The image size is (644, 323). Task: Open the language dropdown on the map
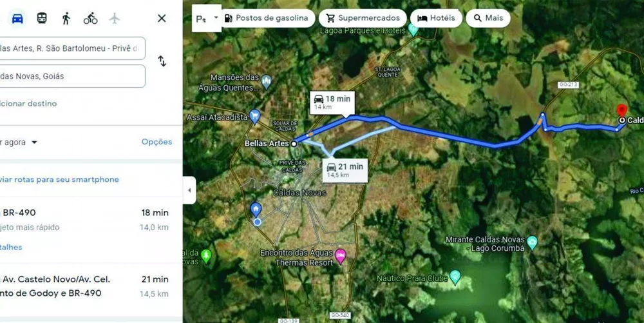tap(207, 19)
